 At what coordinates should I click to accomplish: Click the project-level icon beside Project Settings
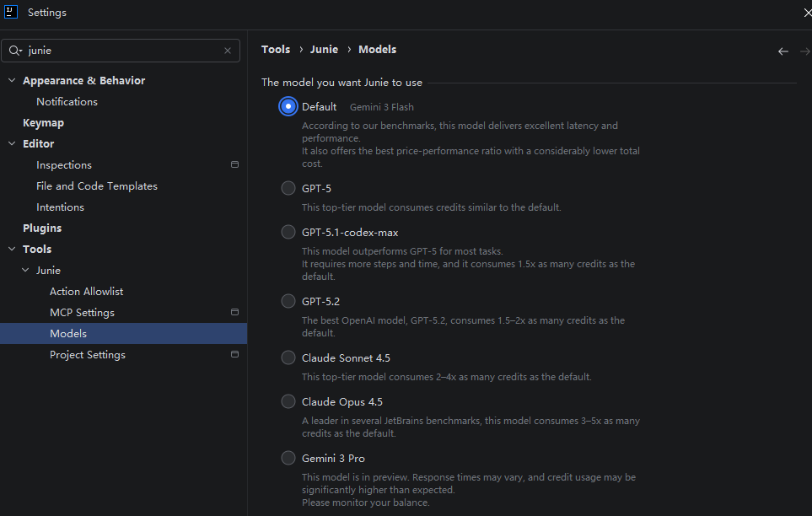coord(234,355)
